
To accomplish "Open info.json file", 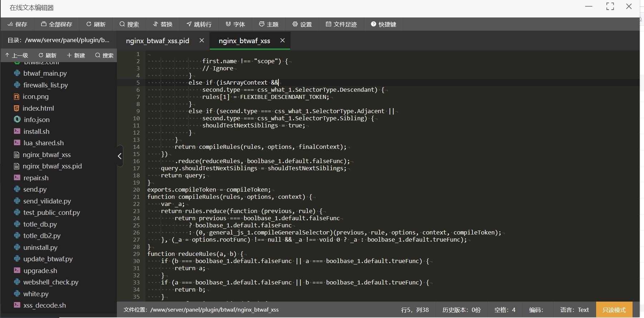I will pos(36,120).
